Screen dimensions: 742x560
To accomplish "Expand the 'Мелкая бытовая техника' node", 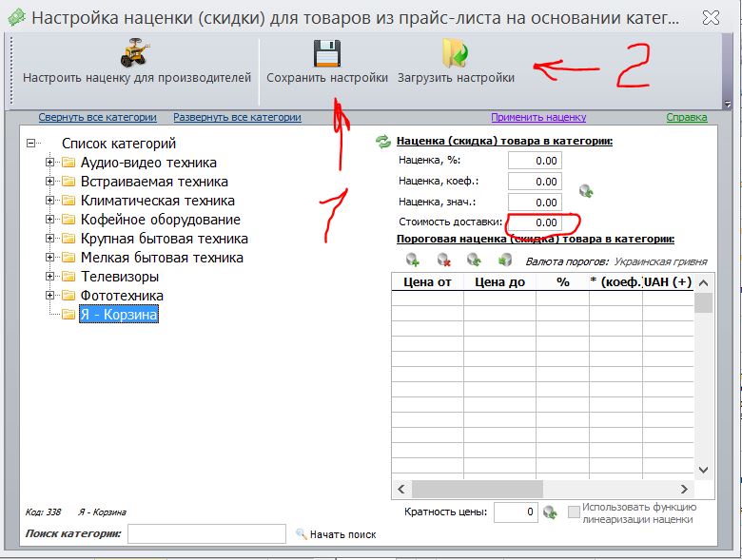I will point(49,257).
